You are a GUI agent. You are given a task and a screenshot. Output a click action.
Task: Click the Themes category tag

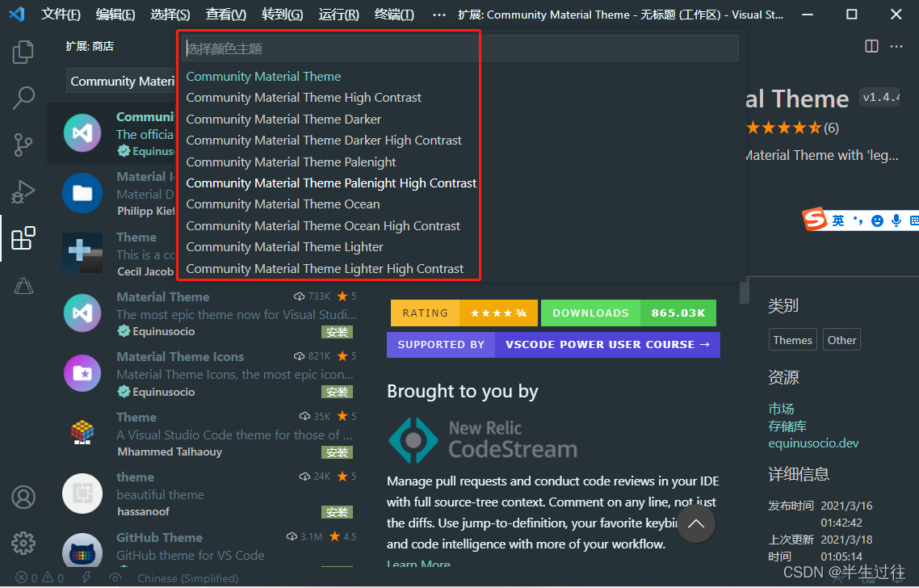pos(792,340)
